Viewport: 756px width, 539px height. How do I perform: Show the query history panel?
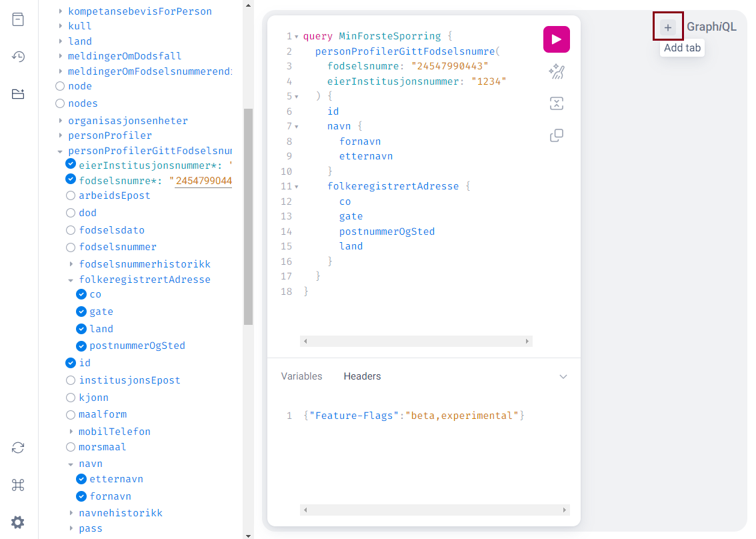pyautogui.click(x=17, y=56)
